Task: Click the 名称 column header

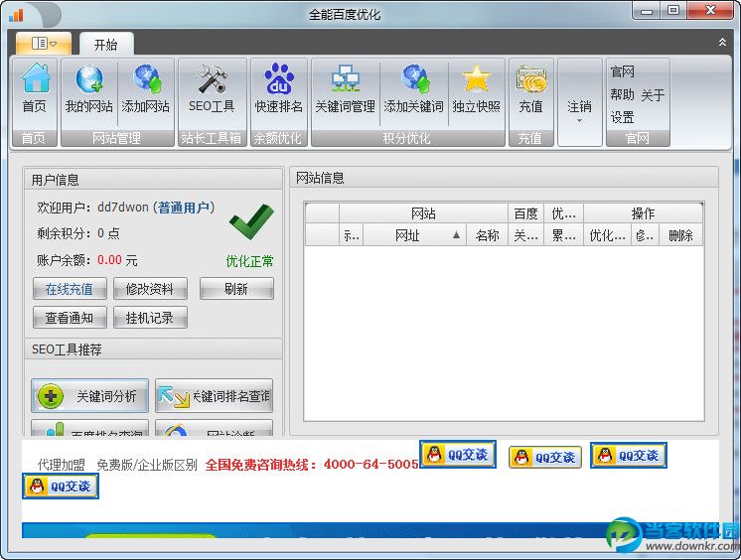Action: pos(488,235)
